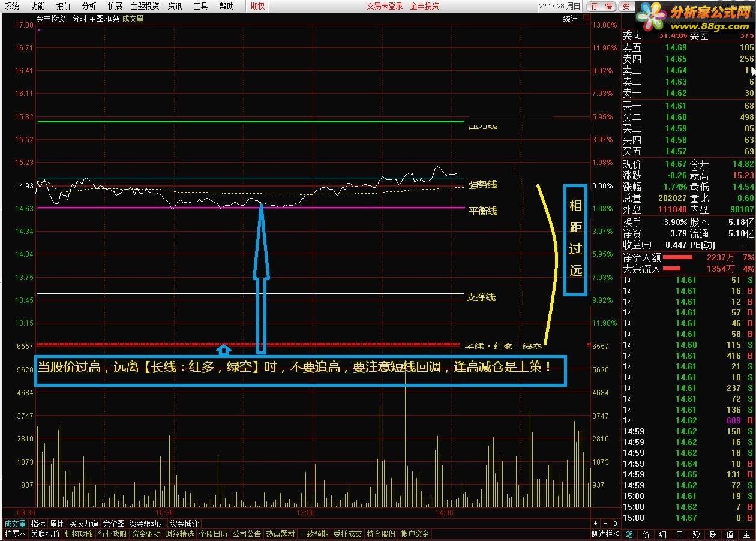Open the 机构攻略 bottom tab
Screen dimensions: 756x541
pyautogui.click(x=79, y=534)
